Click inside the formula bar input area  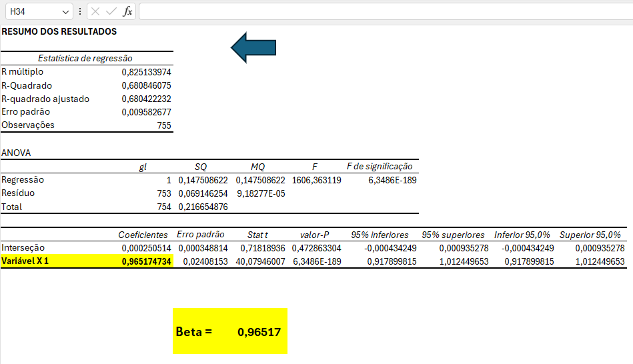(x=380, y=12)
